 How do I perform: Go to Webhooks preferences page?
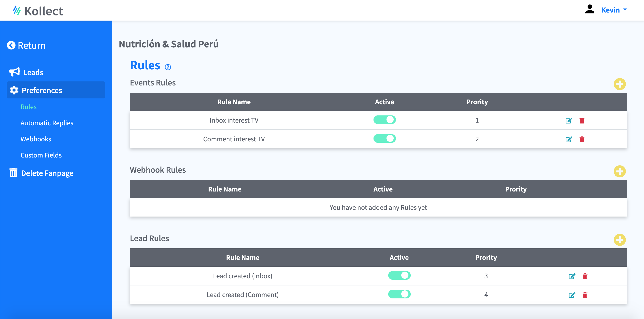click(x=36, y=139)
